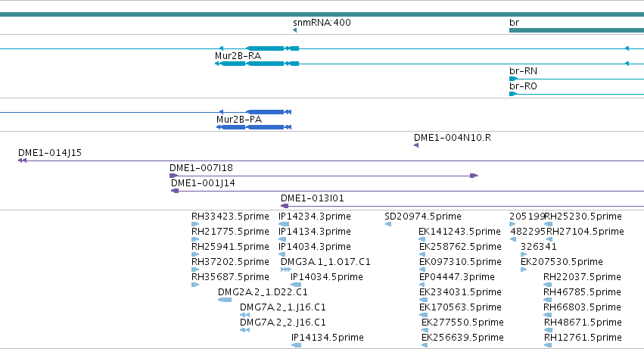The width and height of the screenshot is (644, 349).
Task: Click the DME1-007I18 right end arrow
Action: [474, 176]
